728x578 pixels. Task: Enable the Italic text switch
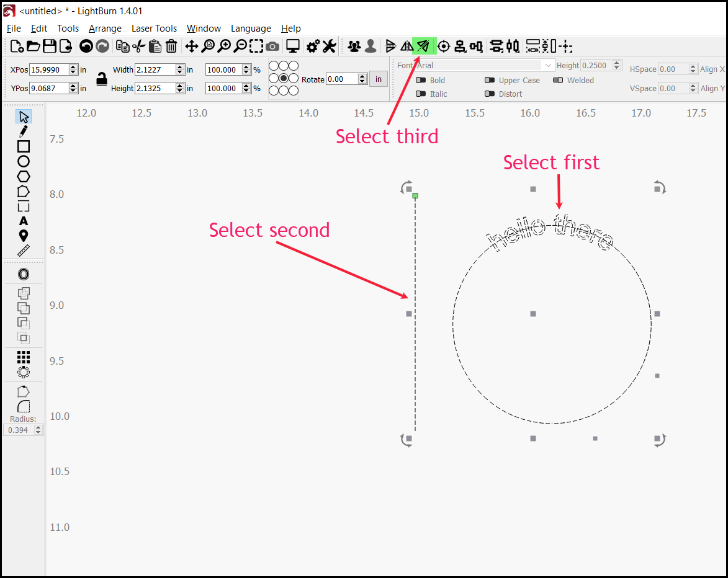(x=421, y=94)
